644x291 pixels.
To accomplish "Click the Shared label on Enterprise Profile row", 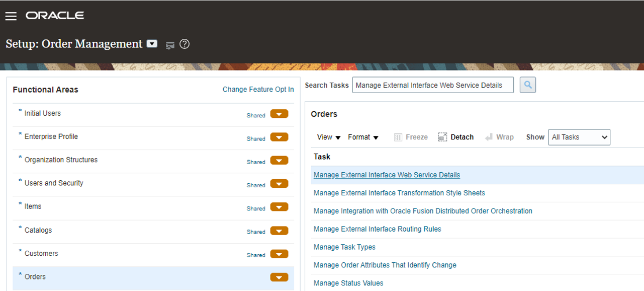I will (256, 138).
